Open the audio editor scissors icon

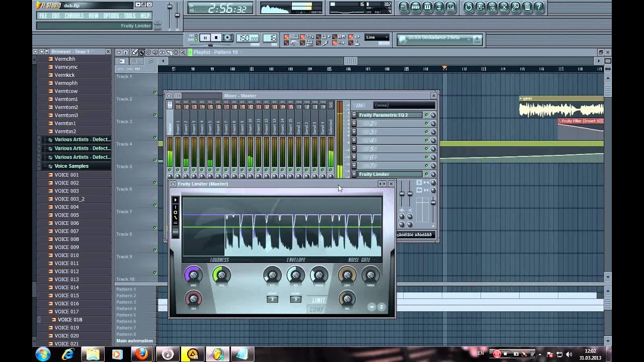coord(504,7)
